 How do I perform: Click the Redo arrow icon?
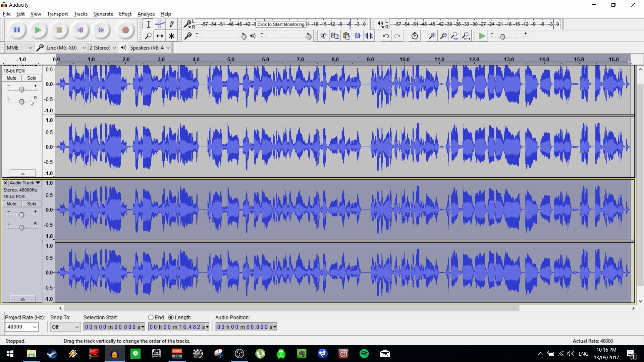click(x=397, y=36)
